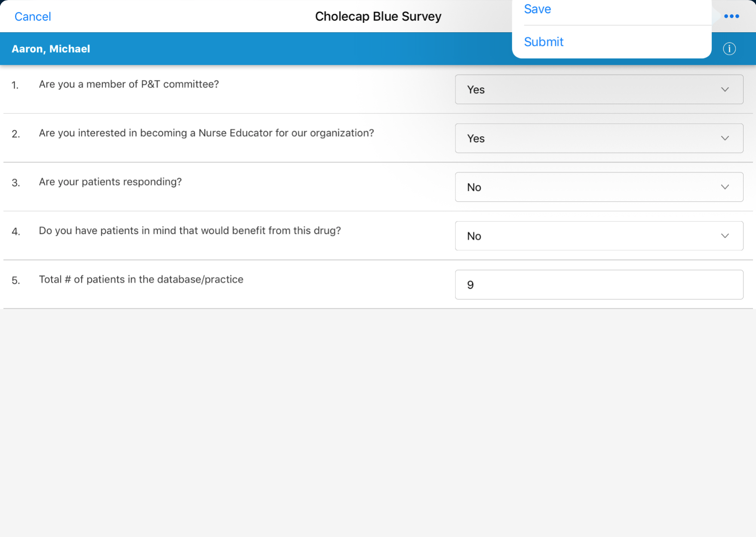Click the question text about P&T committee
The image size is (756, 537).
[x=129, y=84]
